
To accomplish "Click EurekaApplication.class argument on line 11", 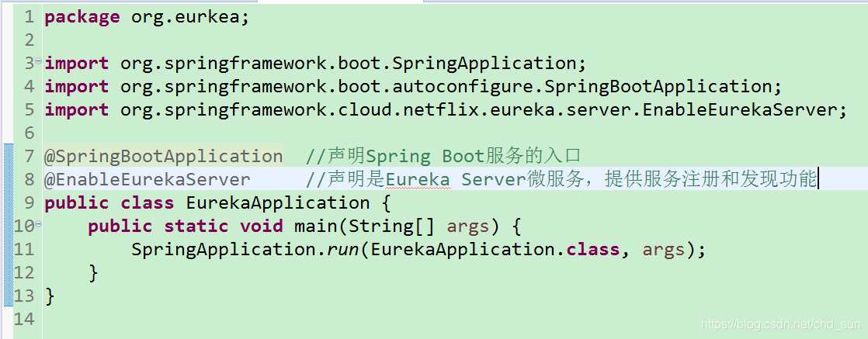I will click(x=495, y=250).
